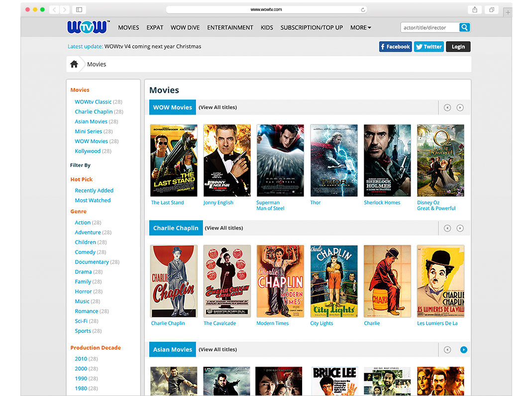Click the Facebook social button
This screenshot has height=396, width=532.
tap(395, 46)
